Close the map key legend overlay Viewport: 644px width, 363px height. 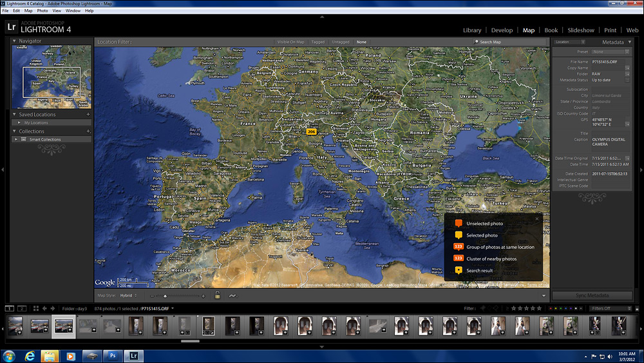tap(537, 219)
